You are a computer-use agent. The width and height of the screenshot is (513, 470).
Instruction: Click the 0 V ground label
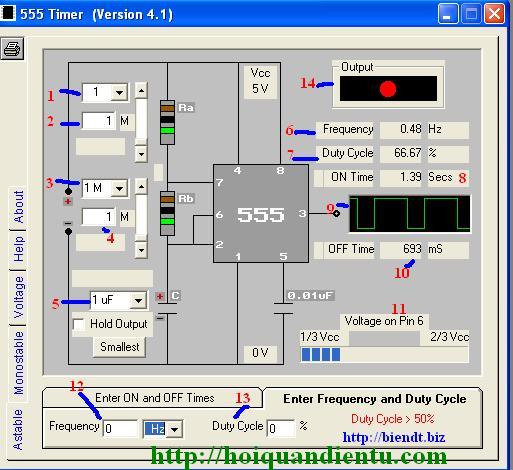click(x=260, y=353)
